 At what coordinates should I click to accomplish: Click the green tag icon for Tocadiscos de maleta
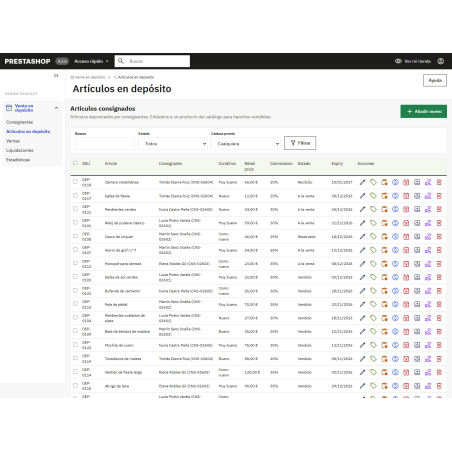pyautogui.click(x=373, y=359)
